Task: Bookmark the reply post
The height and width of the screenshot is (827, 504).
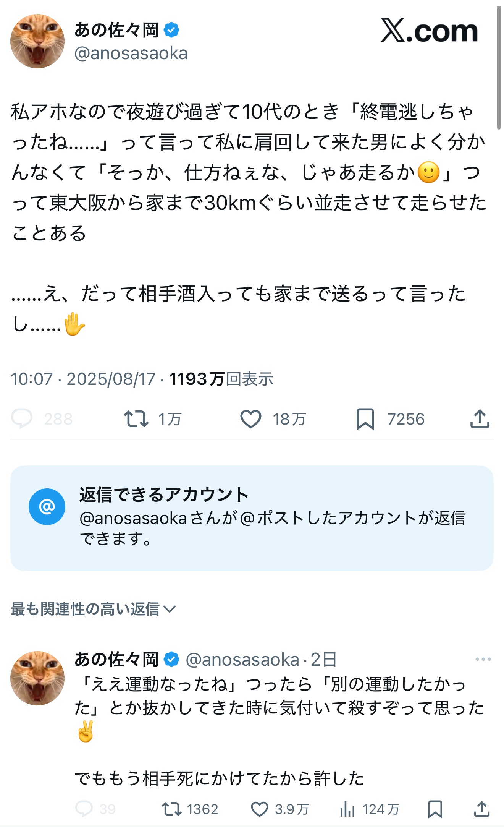Action: [435, 809]
